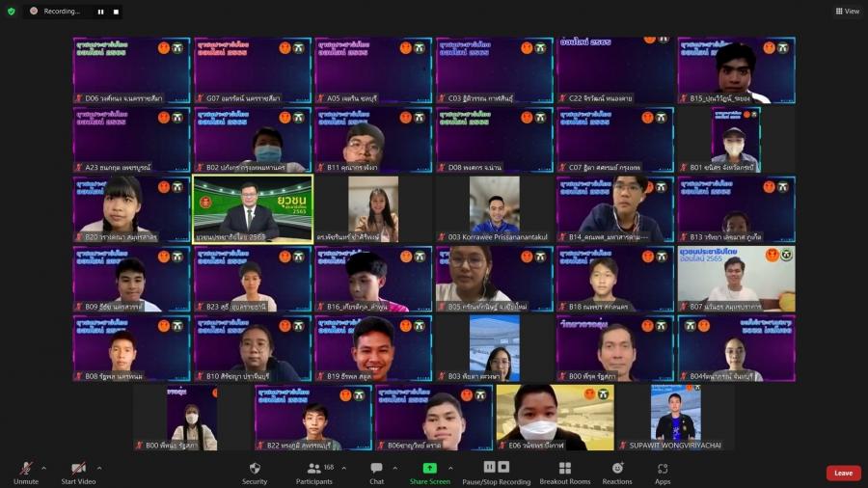Stop recording using the top square button
The height and width of the screenshot is (488, 868).
(117, 12)
